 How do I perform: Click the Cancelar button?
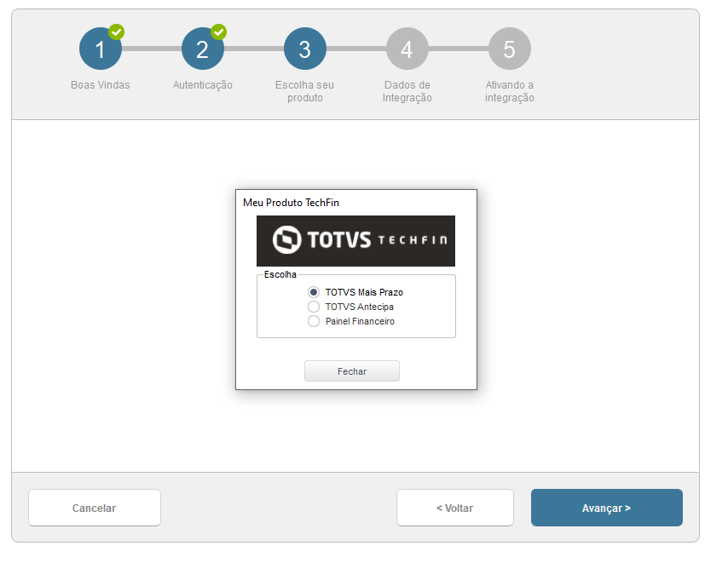95,508
